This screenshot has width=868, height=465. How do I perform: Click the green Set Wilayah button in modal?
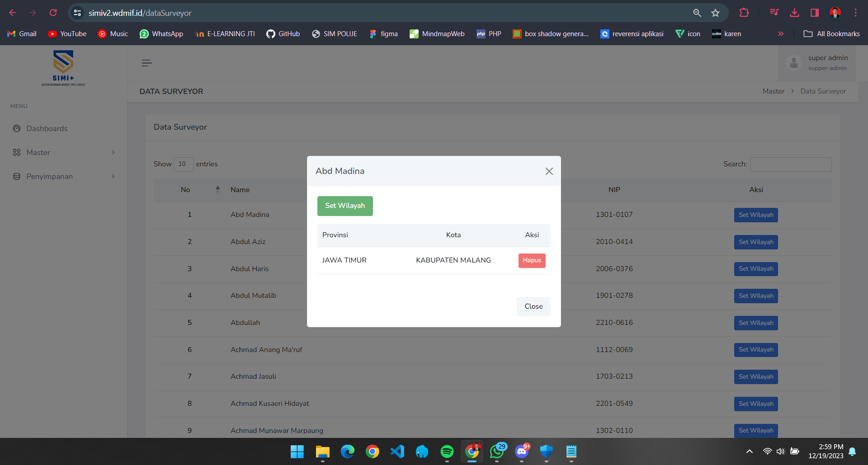344,206
